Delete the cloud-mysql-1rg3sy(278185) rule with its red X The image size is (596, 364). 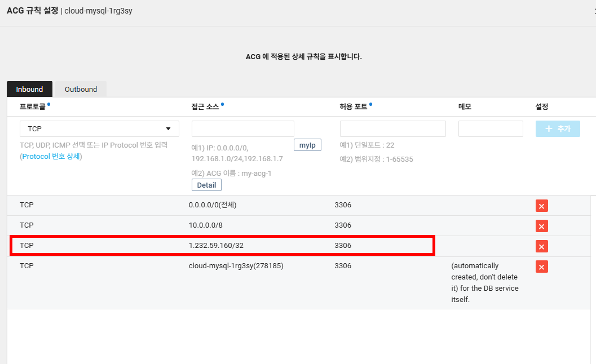[542, 267]
